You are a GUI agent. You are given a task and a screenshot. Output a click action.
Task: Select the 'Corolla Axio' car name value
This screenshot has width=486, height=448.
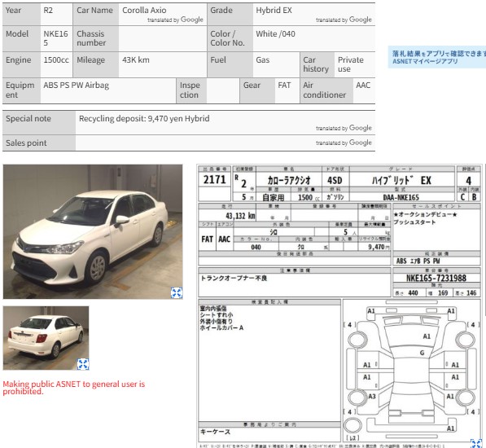[144, 11]
